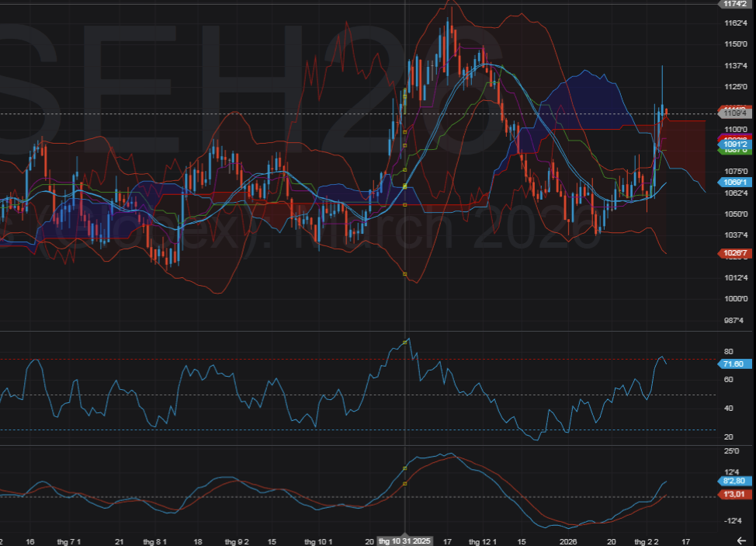The height and width of the screenshot is (546, 756).
Task: Click the blue 1091'2 price tag
Action: (734, 144)
